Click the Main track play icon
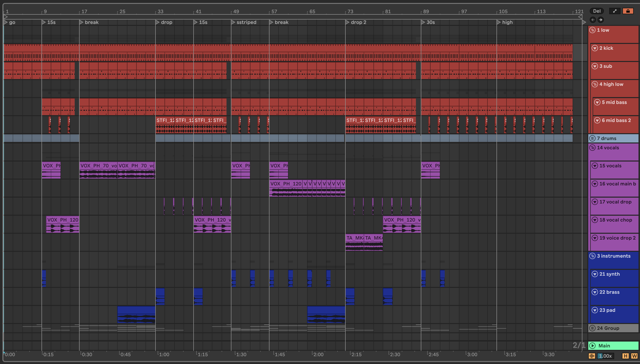 click(x=592, y=346)
